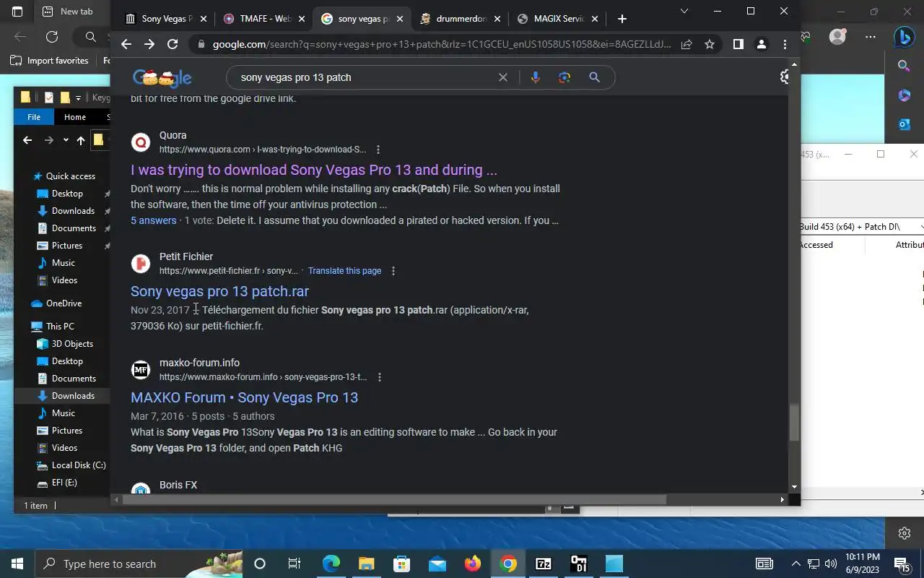Open the Quora result about Sony Vegas
This screenshot has width=924, height=578.
pyautogui.click(x=314, y=170)
